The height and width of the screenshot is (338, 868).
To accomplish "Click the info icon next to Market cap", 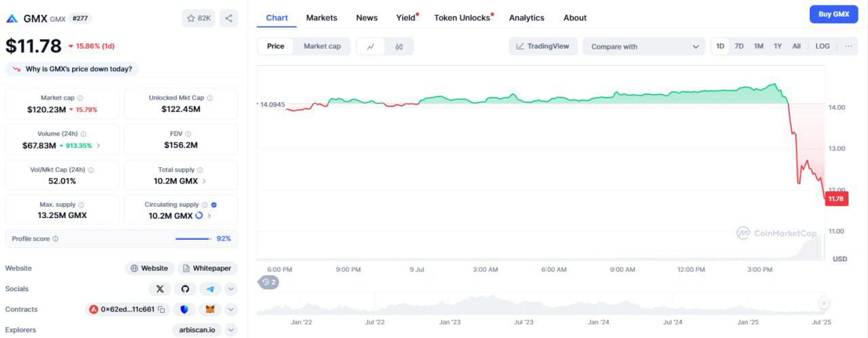I will 80,98.
